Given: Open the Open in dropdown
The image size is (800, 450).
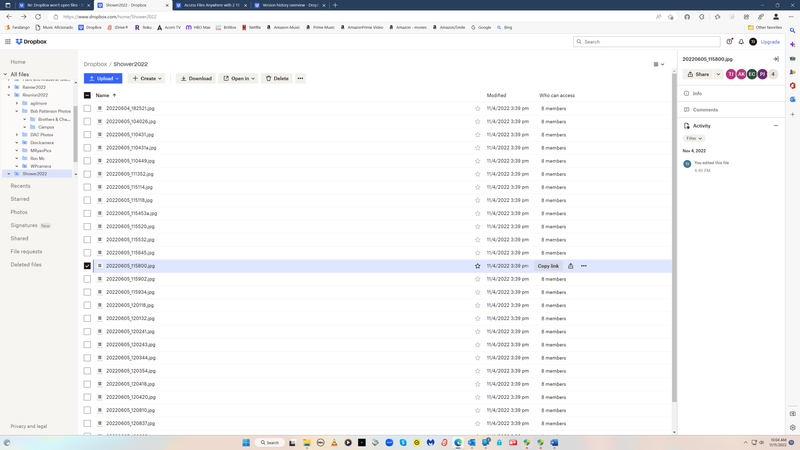Looking at the screenshot, I should 239,79.
